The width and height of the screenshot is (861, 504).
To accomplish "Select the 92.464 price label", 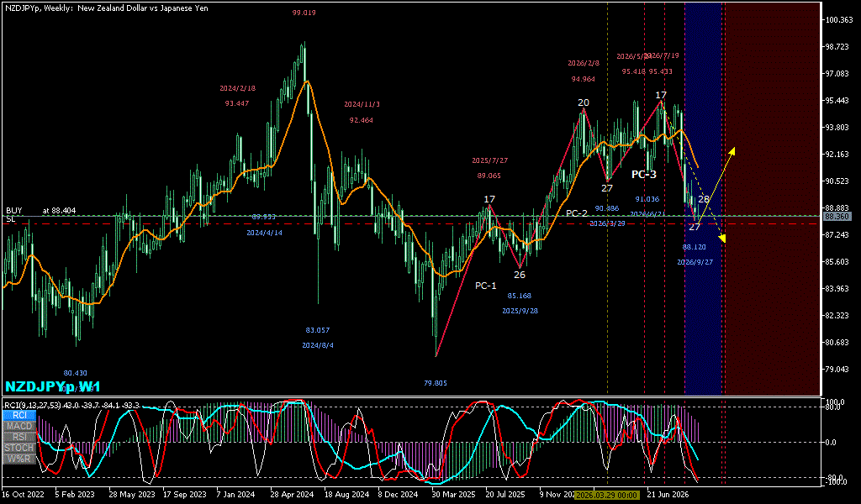I will [x=362, y=120].
